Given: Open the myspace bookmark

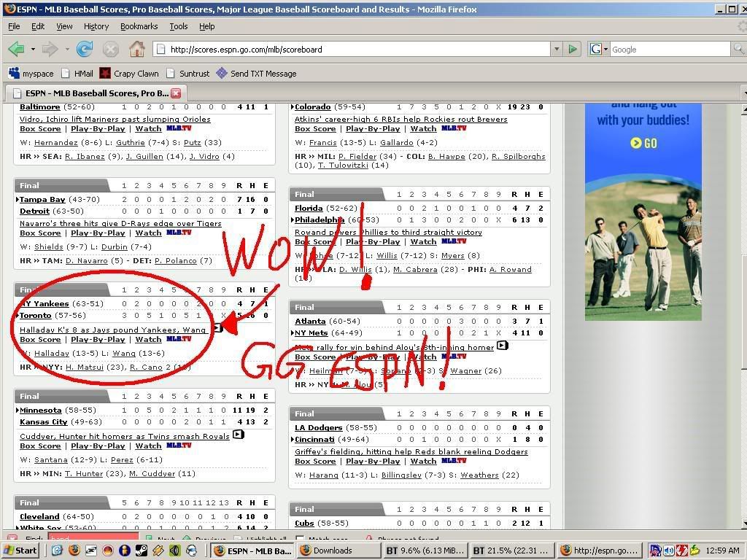Looking at the screenshot, I should pyautogui.click(x=31, y=74).
